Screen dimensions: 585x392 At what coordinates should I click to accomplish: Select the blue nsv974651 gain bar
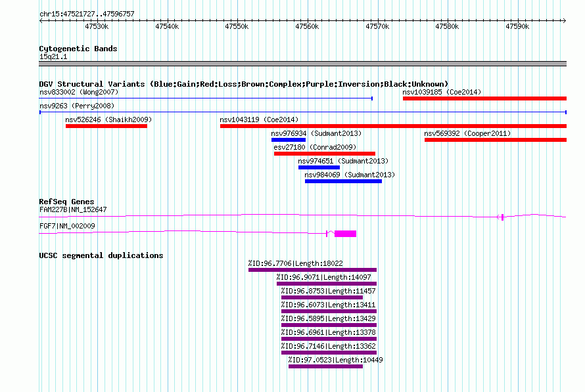[x=319, y=167]
